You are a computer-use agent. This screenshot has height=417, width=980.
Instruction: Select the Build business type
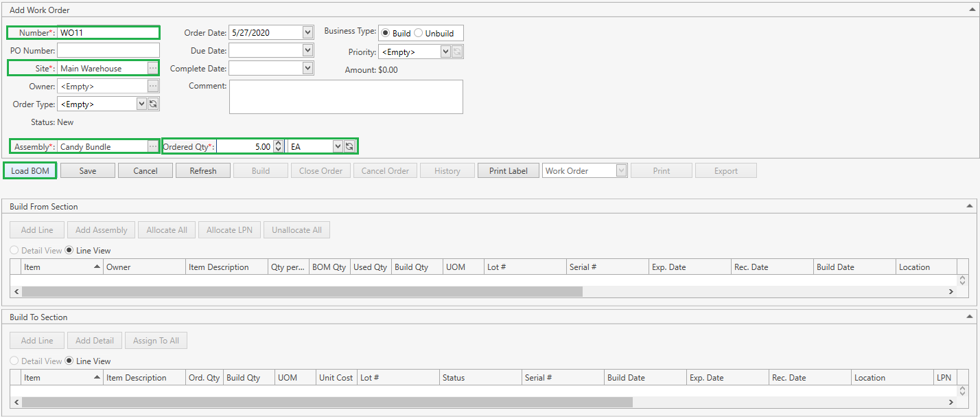tap(386, 33)
